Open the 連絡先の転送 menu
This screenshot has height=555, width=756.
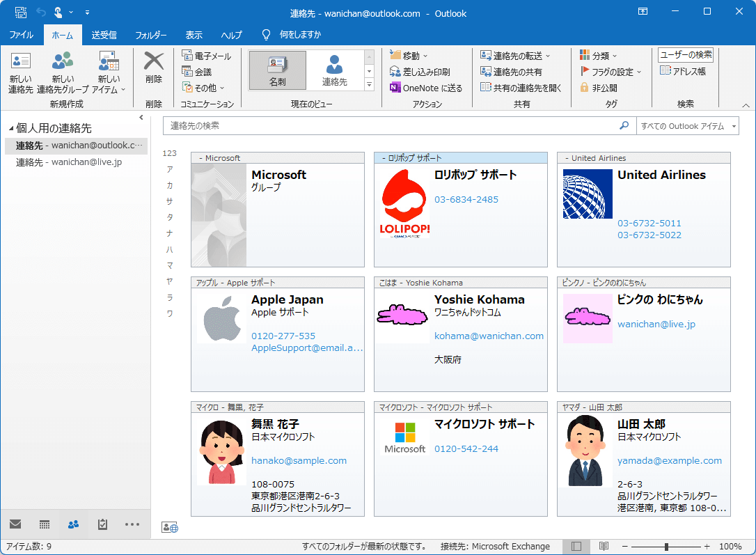515,56
